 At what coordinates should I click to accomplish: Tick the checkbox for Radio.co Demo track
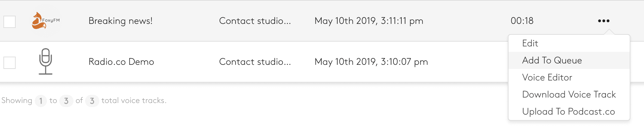pyautogui.click(x=10, y=63)
